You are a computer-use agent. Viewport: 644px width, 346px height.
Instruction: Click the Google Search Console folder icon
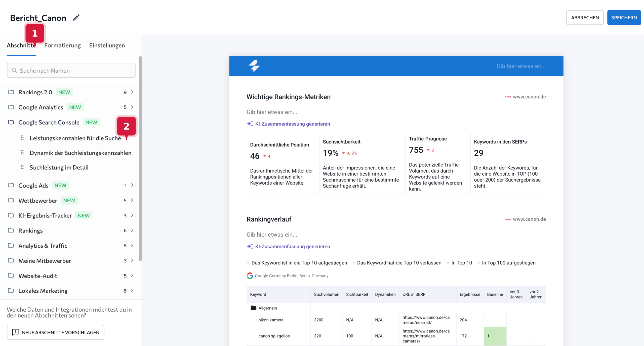tap(11, 122)
